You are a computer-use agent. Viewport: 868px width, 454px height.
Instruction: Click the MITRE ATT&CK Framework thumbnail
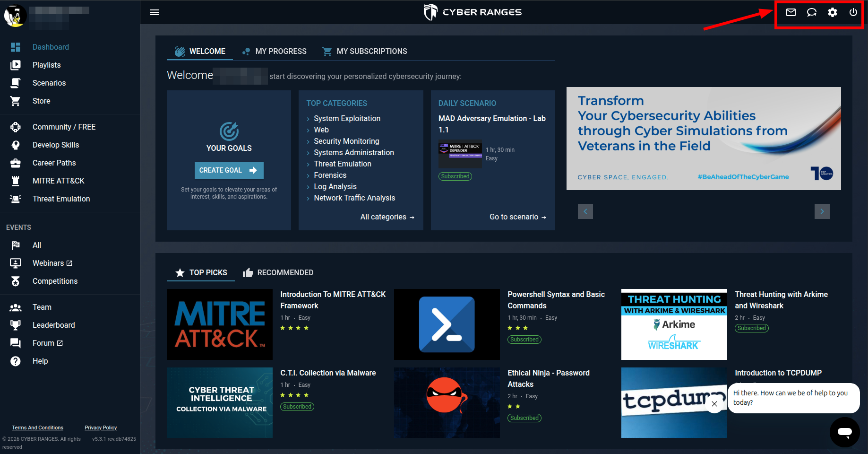[x=220, y=324]
